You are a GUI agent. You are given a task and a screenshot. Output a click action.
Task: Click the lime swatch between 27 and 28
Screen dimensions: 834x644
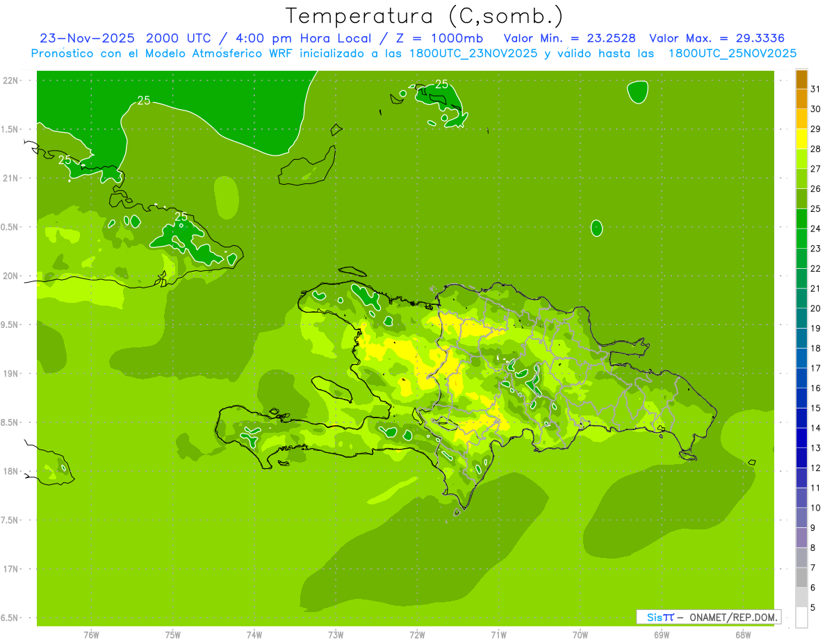click(801, 159)
